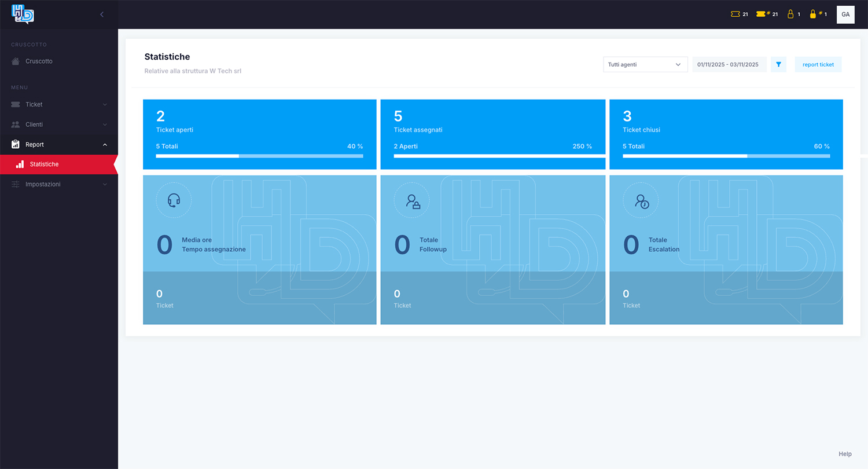The image size is (868, 469).
Task: Click the user-clock icon in Escalation card
Action: coord(641,201)
